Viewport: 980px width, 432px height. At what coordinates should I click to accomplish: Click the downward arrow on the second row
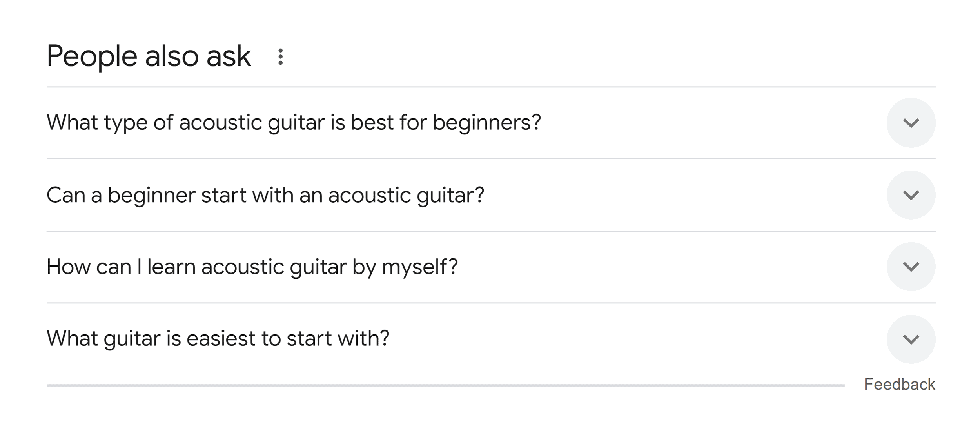click(911, 194)
